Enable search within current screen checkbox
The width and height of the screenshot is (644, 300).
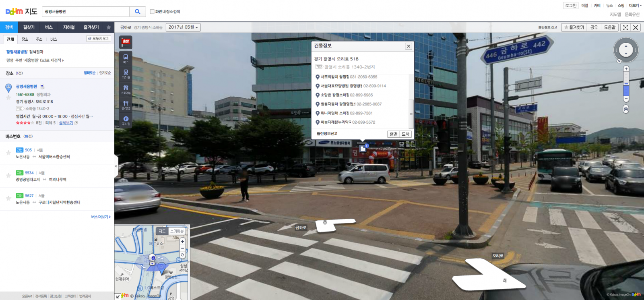[x=152, y=12]
